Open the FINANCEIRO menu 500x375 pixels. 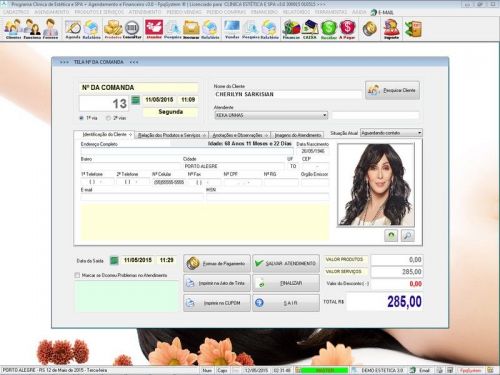[x=264, y=12]
